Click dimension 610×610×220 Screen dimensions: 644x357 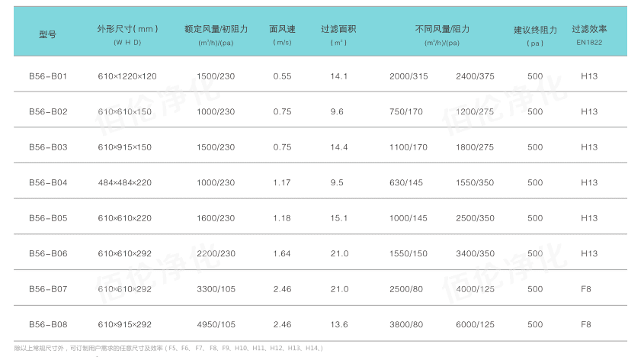pos(125,218)
